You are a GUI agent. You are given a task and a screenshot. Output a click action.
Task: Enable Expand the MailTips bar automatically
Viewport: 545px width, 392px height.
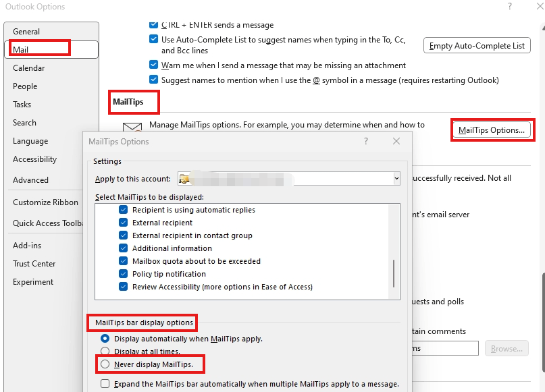point(105,384)
